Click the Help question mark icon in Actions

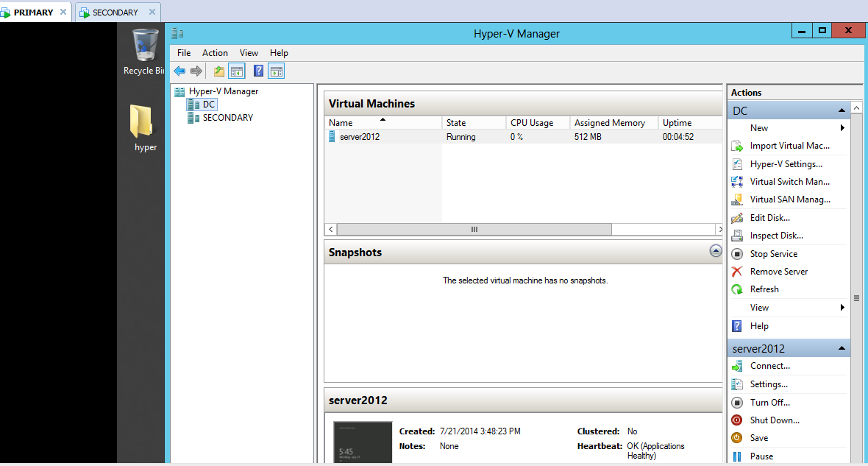[x=737, y=326]
